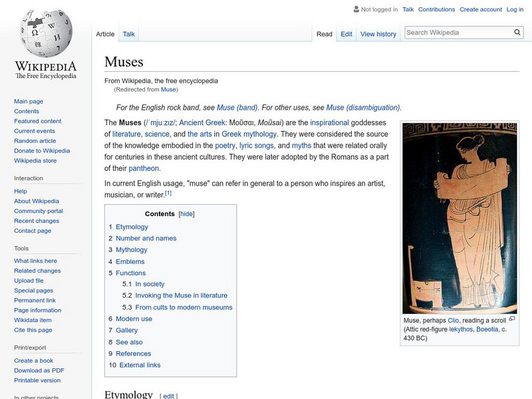Open Current events link
The width and height of the screenshot is (532, 399).
coord(35,130)
